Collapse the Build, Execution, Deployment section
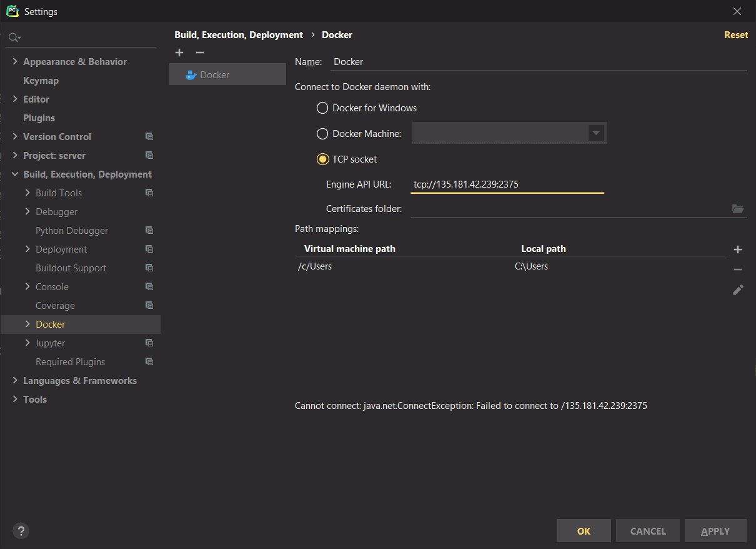 pos(16,174)
